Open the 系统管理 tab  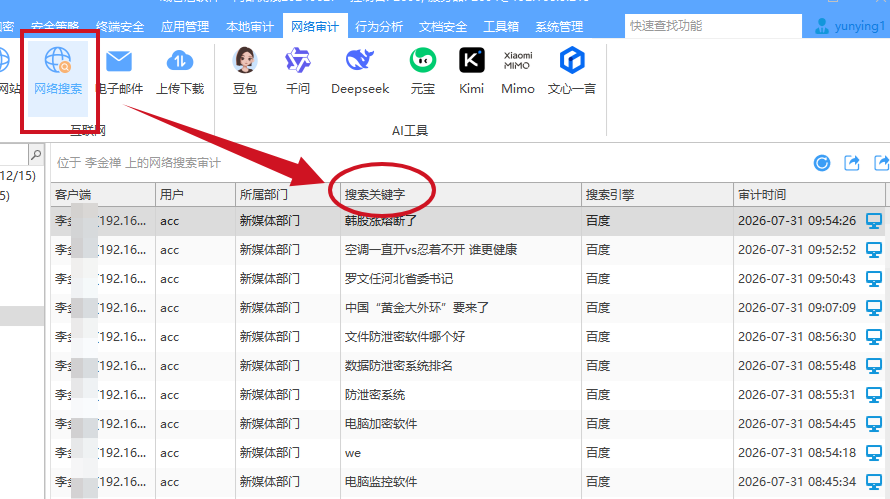[559, 27]
